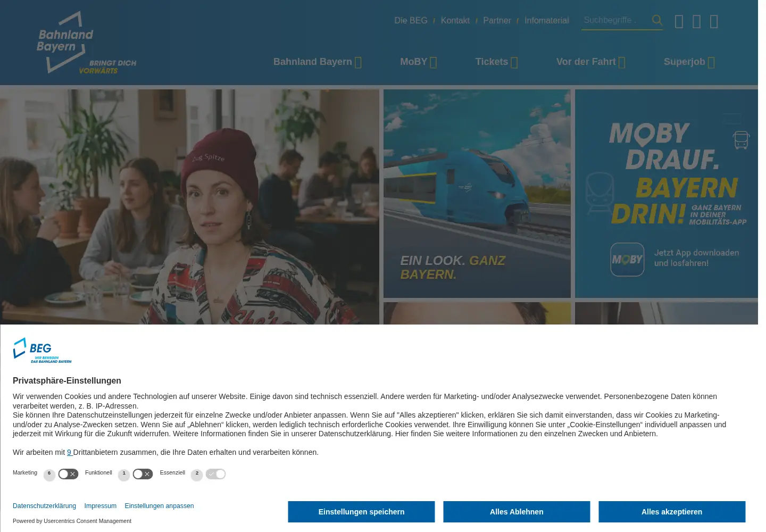The height and width of the screenshot is (532, 766).
Task: Open the Einstellungen anpassen link
Action: click(x=159, y=506)
